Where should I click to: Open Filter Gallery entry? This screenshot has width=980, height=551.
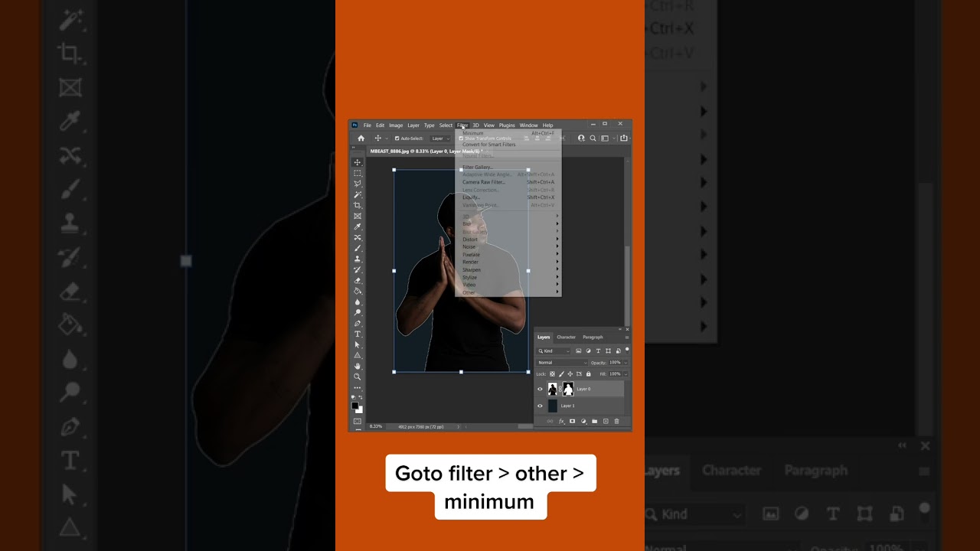(508, 167)
